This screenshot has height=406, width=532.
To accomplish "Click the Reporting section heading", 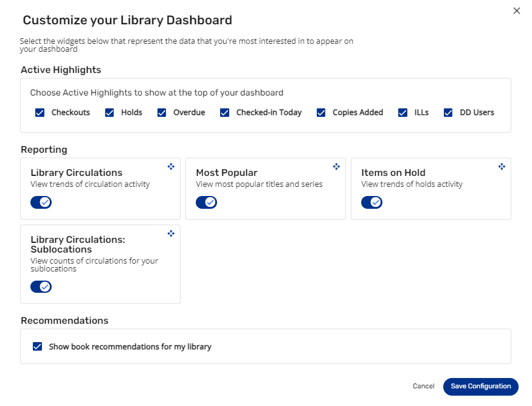I will click(x=44, y=150).
